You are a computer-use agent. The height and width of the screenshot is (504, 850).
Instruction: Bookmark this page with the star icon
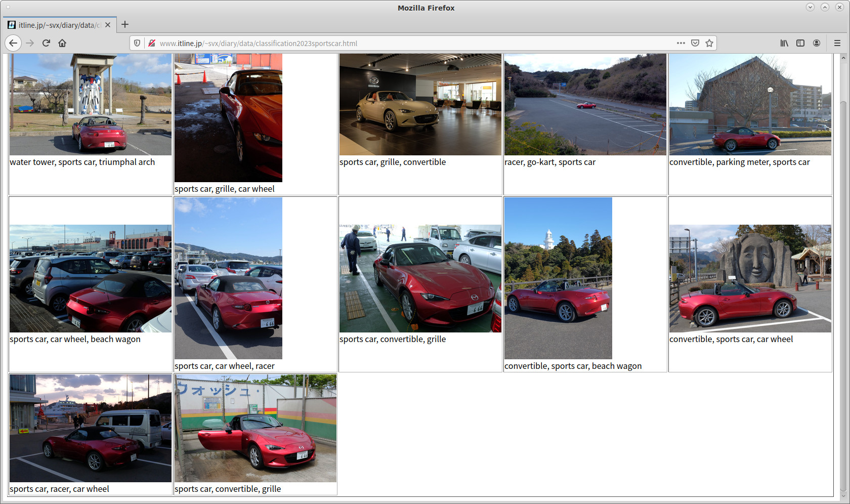pos(709,43)
